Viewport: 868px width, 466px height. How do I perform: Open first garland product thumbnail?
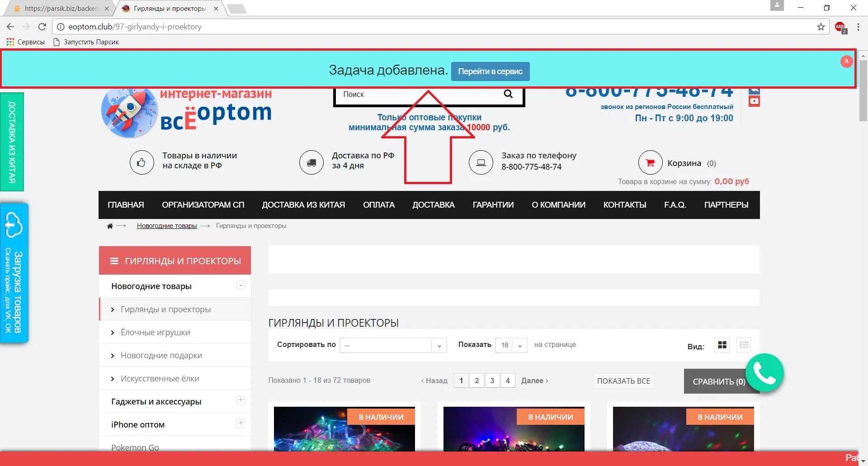click(344, 429)
